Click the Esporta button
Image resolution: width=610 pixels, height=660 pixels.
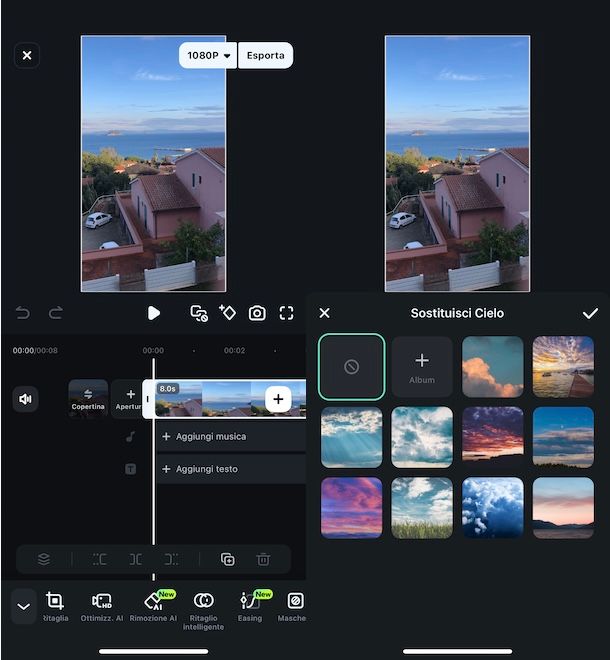click(x=266, y=55)
